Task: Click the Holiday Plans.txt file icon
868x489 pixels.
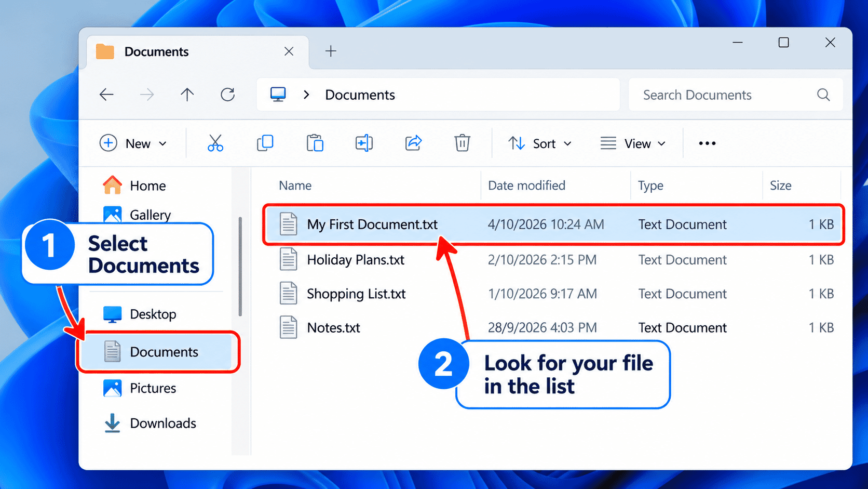Action: (x=288, y=259)
